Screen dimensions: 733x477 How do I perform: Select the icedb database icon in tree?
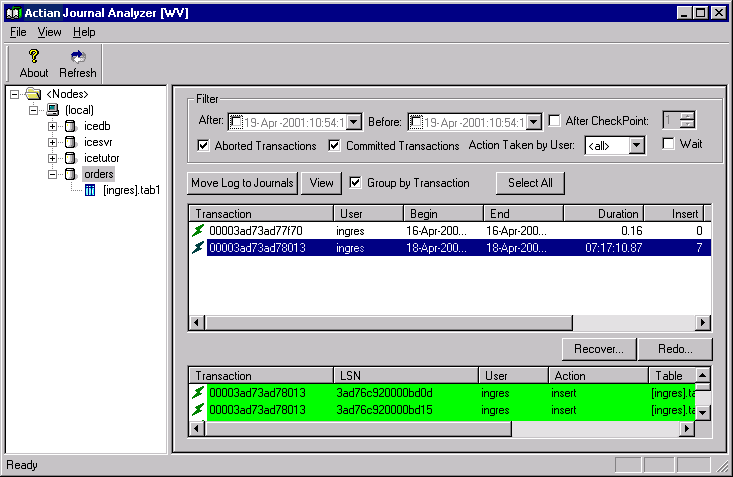(x=71, y=126)
